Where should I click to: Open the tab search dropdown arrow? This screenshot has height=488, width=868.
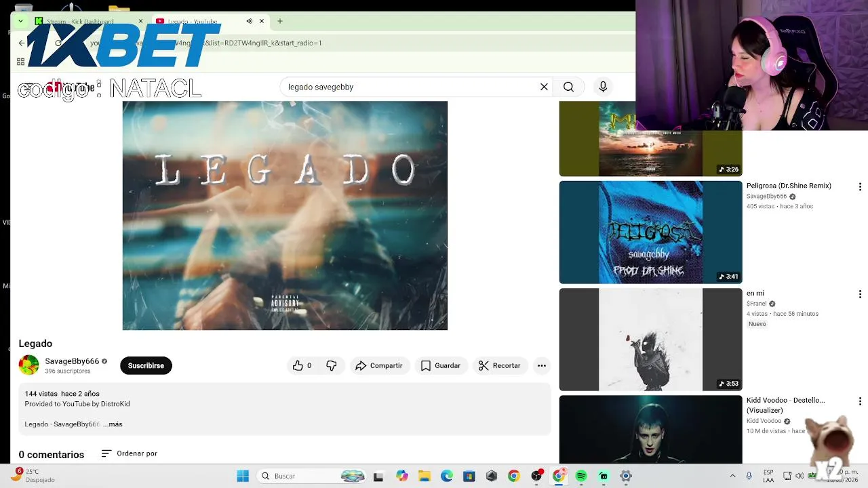[x=20, y=21]
